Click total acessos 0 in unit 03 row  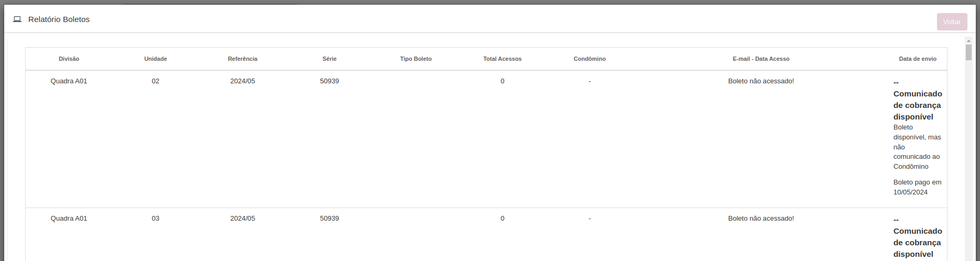[x=502, y=219]
